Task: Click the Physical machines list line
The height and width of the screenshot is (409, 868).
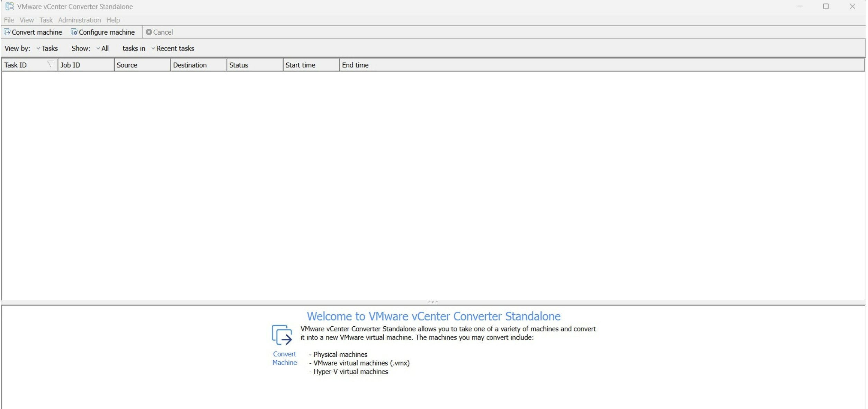Action: [338, 355]
